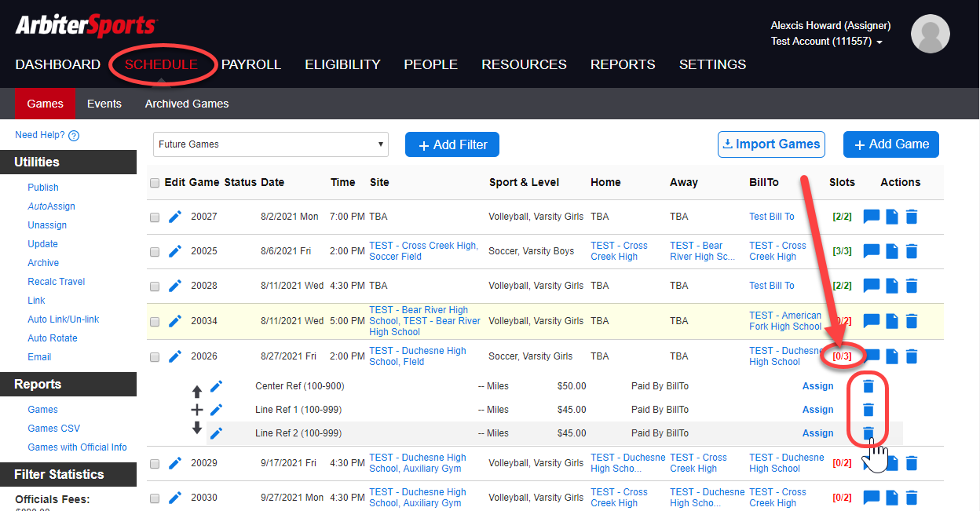Image resolution: width=980 pixels, height=511 pixels.
Task: Add a slot with plus icon
Action: (197, 410)
